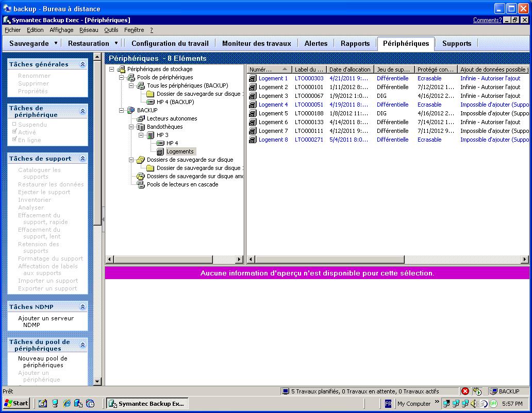Image resolution: width=532 pixels, height=413 pixels.
Task: Click the red error icon in status bar
Action: 465,391
